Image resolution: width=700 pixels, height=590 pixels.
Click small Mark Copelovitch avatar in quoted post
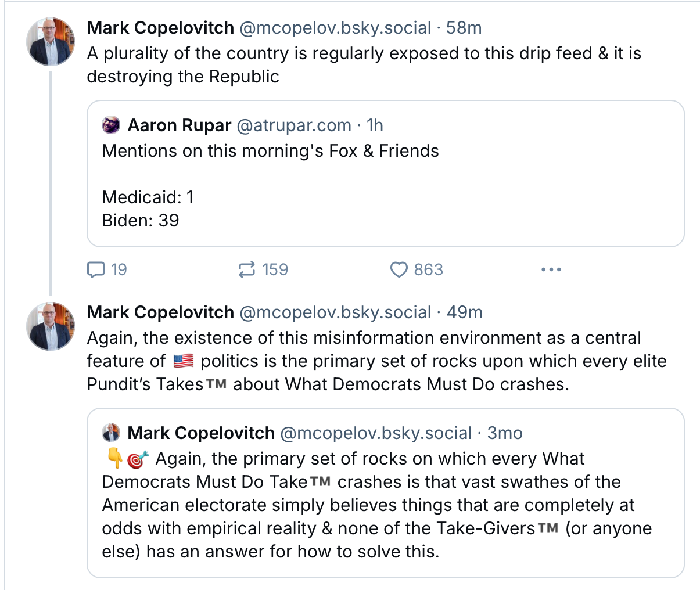(x=111, y=433)
